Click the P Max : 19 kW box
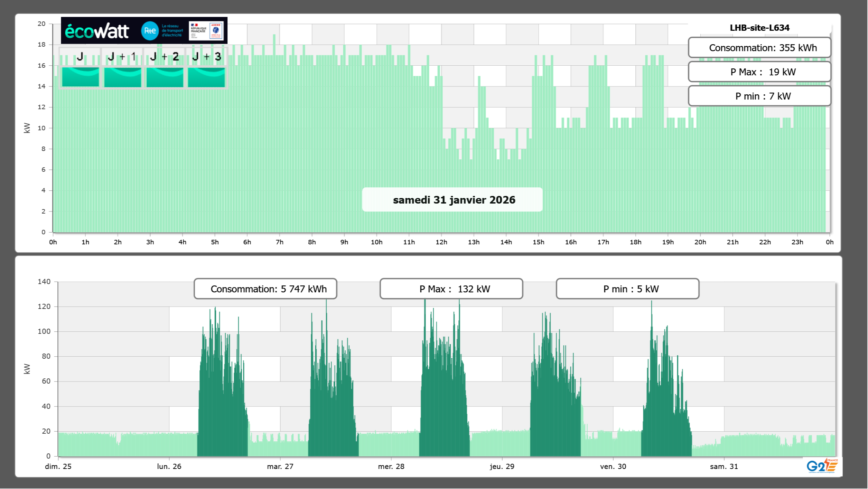 (759, 72)
